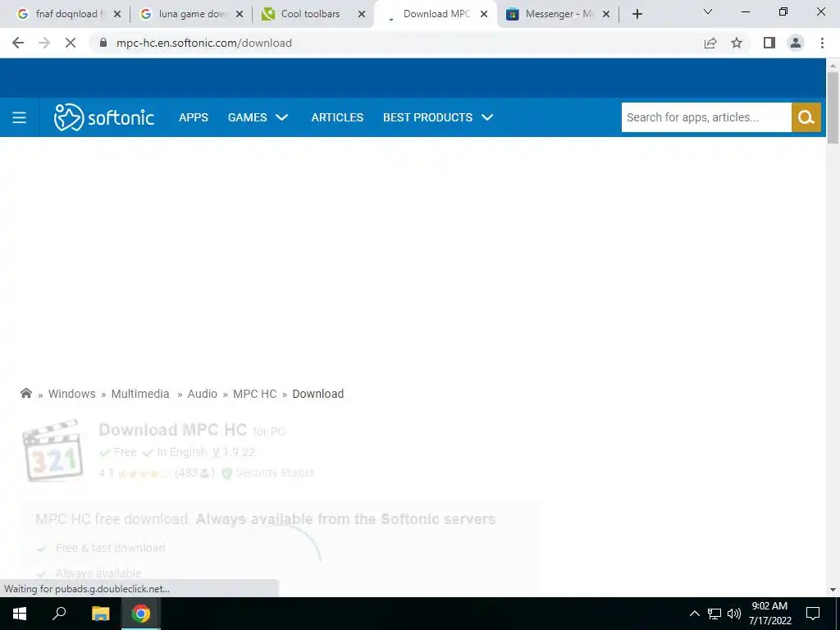The image size is (840, 630).
Task: Open the ARTICLES menu item
Action: (x=337, y=117)
